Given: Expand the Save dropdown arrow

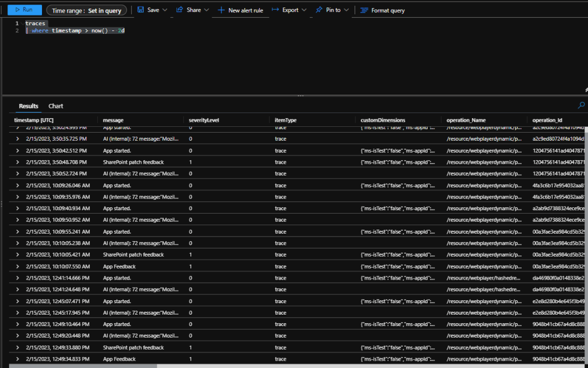Looking at the screenshot, I should point(165,10).
